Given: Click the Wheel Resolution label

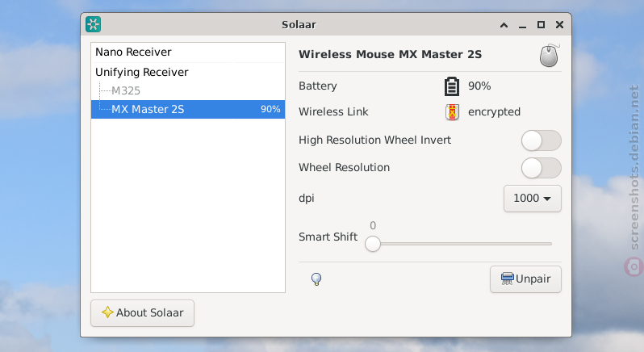Looking at the screenshot, I should click(x=344, y=168).
